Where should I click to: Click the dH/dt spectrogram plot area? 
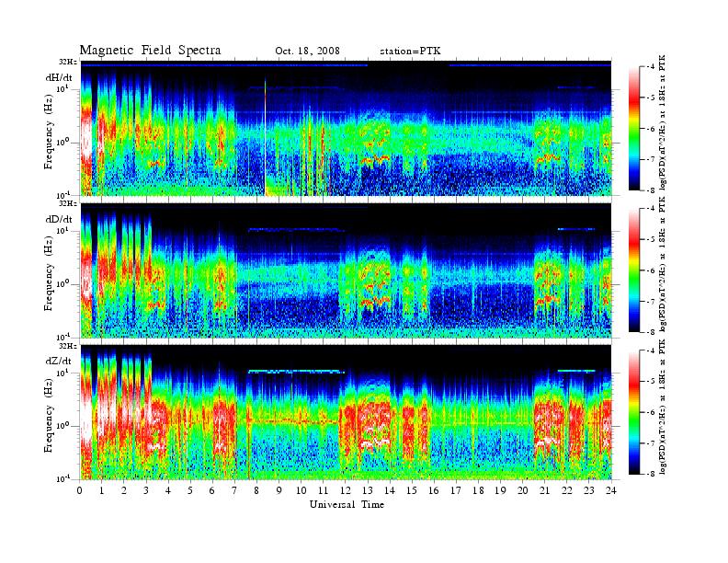(346, 128)
